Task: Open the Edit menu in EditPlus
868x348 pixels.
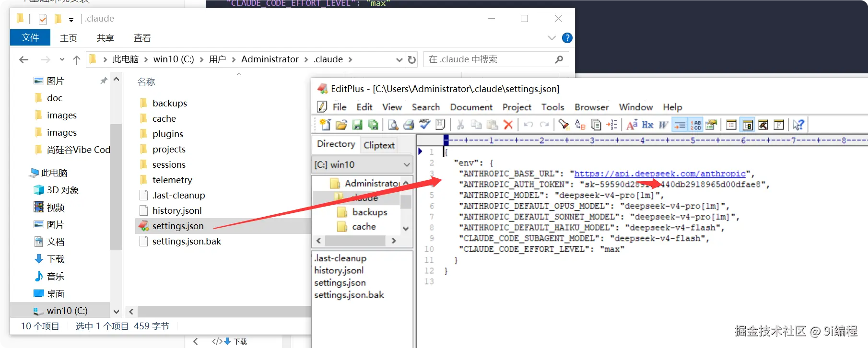Action: [364, 107]
